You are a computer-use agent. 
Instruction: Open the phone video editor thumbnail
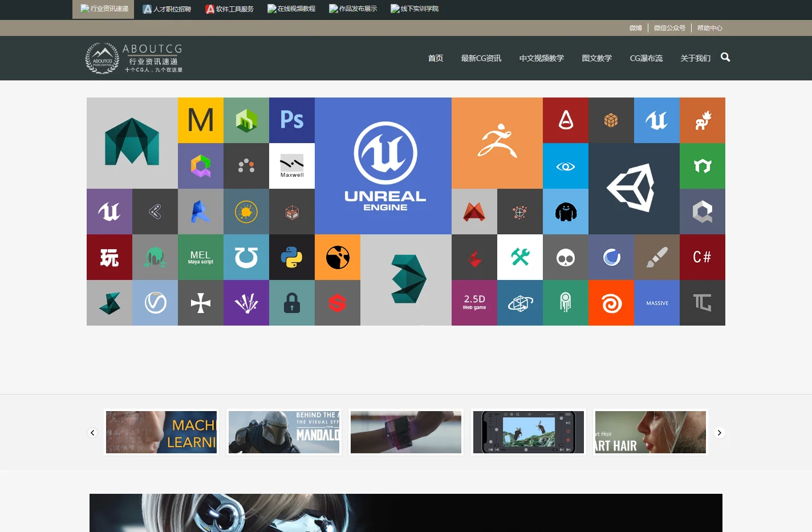pyautogui.click(x=529, y=432)
